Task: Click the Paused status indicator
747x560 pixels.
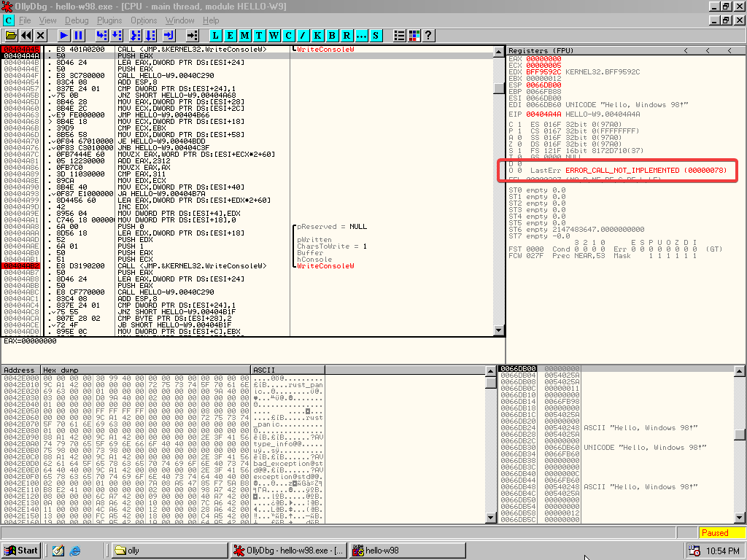Action: (x=722, y=533)
